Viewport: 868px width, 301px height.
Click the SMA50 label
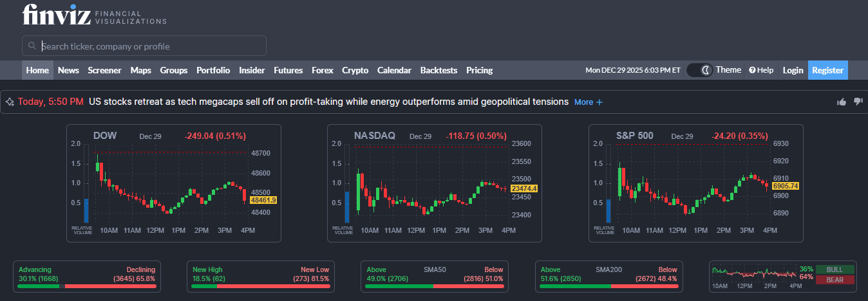[x=435, y=270]
